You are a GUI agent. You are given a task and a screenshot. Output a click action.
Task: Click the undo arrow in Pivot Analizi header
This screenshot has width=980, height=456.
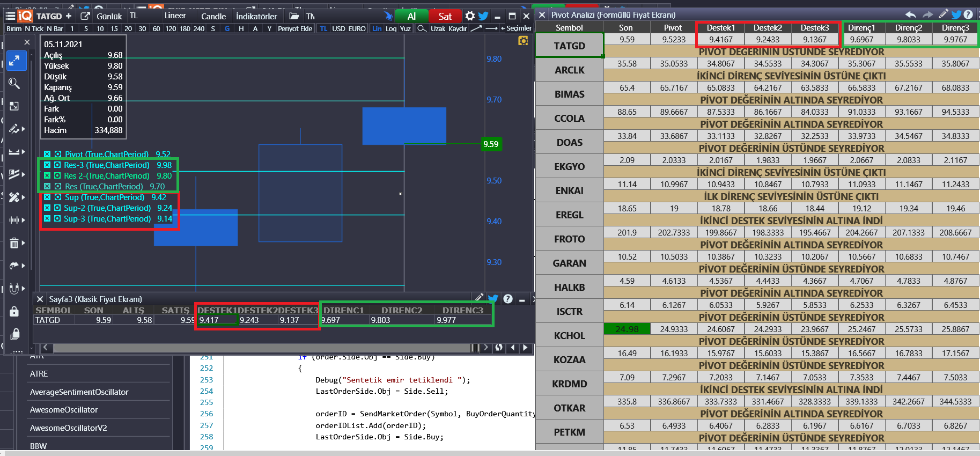pyautogui.click(x=911, y=14)
